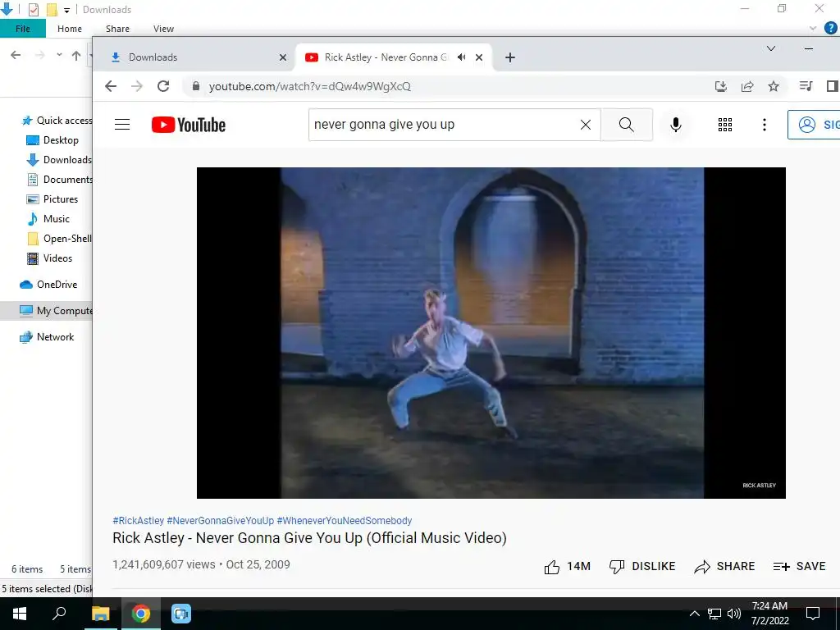Mute the Rick Astley tab audio icon

click(x=461, y=57)
